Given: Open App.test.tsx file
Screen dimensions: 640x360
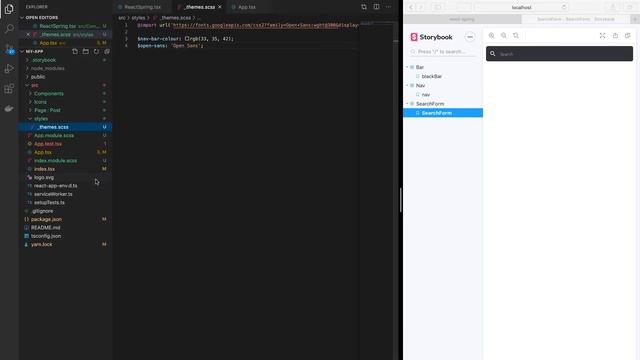Looking at the screenshot, I should [x=48, y=144].
